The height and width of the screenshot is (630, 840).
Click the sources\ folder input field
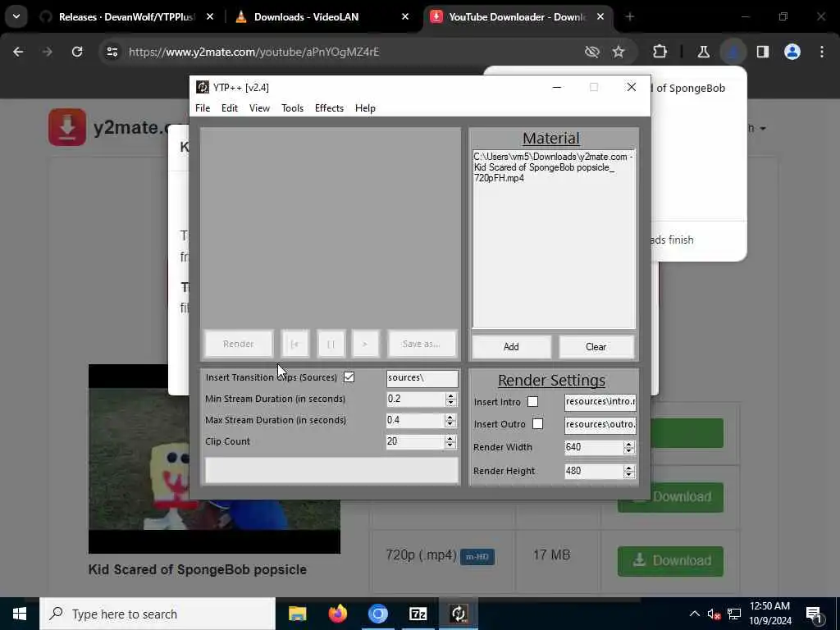[x=422, y=378]
